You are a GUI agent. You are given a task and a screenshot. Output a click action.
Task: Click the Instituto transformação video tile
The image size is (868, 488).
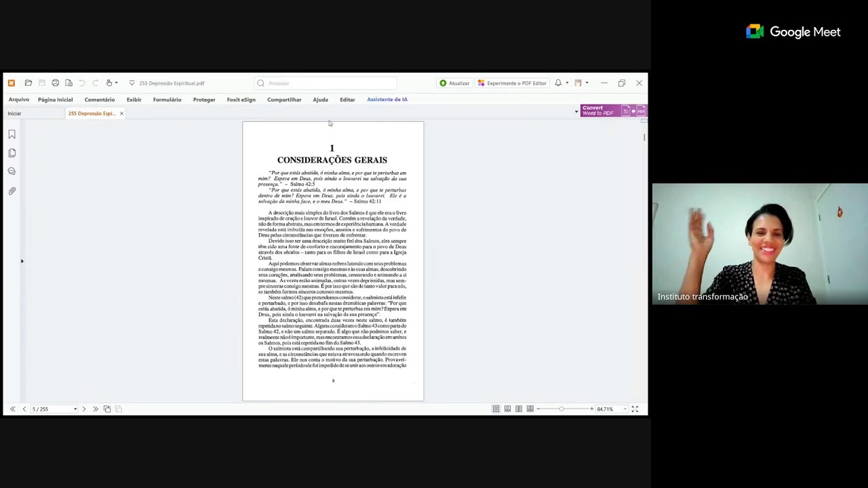pos(759,244)
